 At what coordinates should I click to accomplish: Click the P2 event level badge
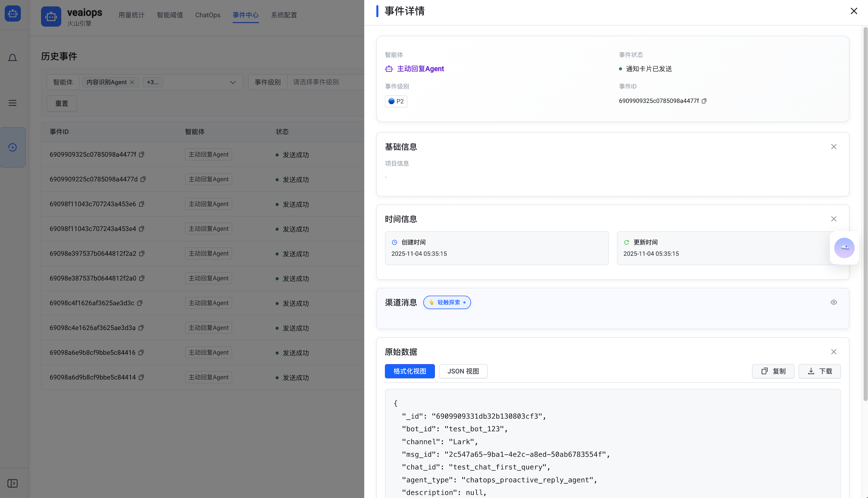click(x=396, y=101)
